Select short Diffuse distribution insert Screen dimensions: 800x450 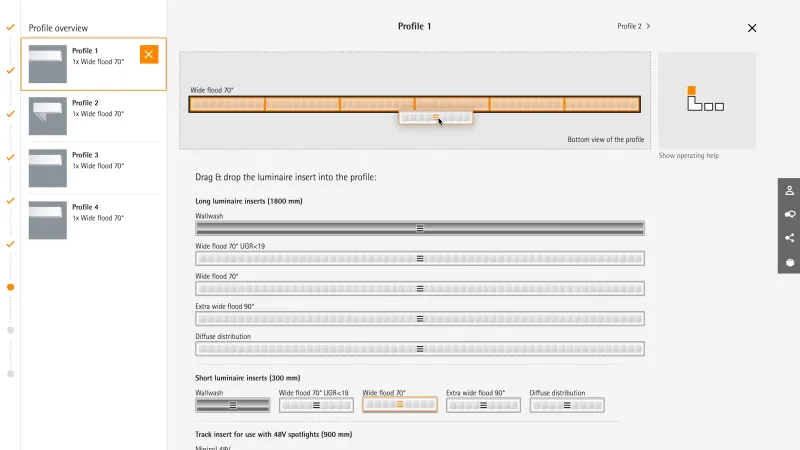[567, 405]
